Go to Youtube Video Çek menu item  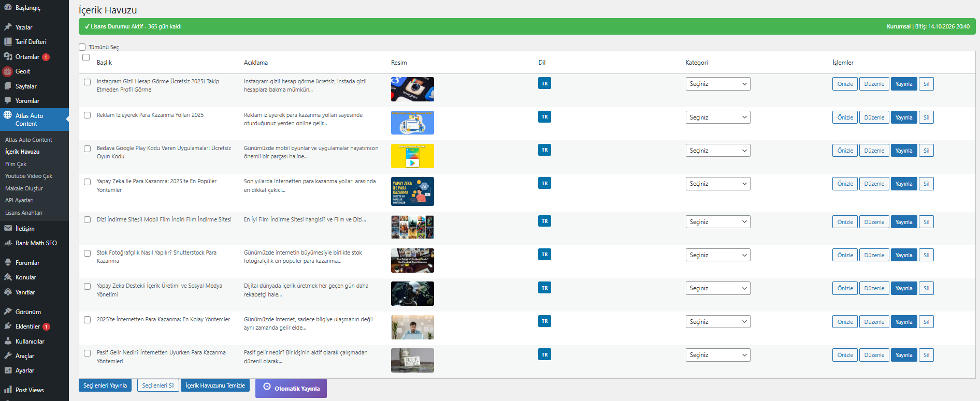click(28, 176)
